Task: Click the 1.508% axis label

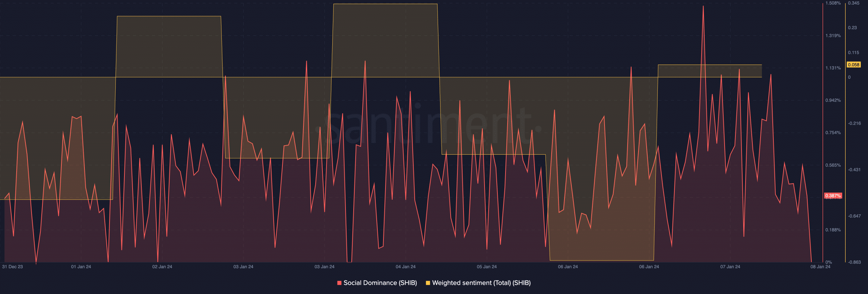Action: pos(833,3)
